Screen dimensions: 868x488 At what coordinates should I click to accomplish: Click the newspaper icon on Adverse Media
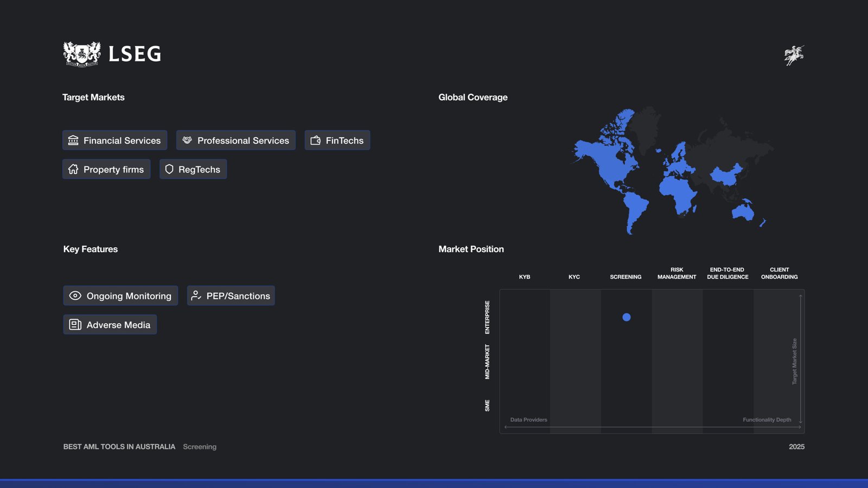tap(75, 325)
